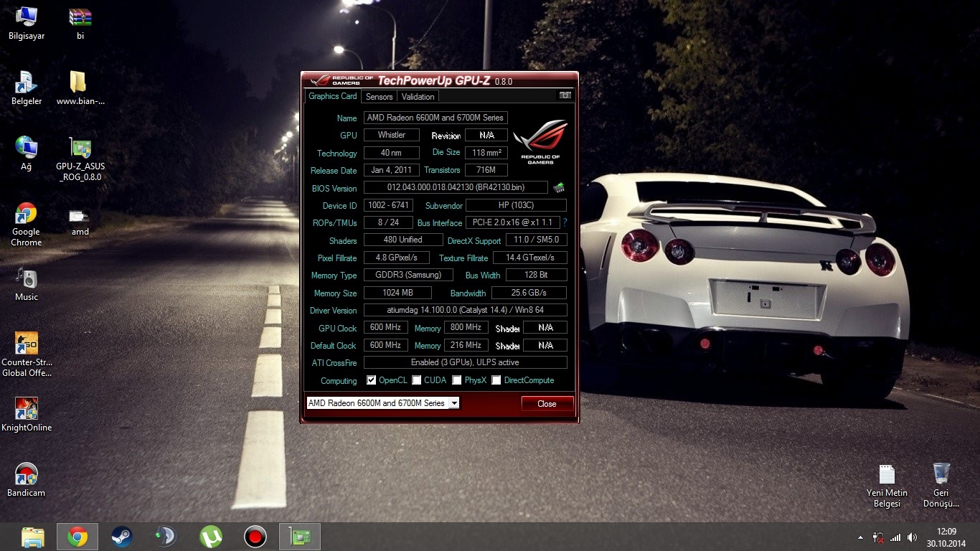Screen dimensions: 980x551
Task: Click the Close button in GPU-Z
Action: [547, 404]
